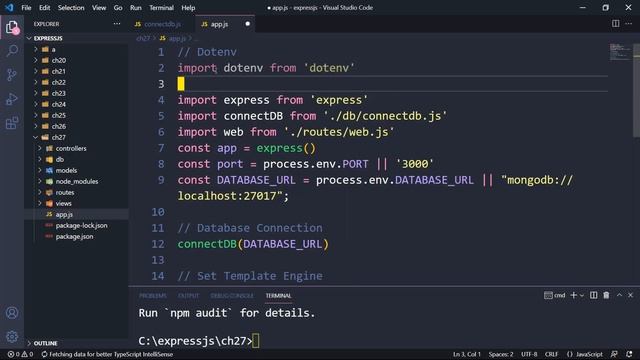Click the feedback icon in status bar

click(x=614, y=354)
